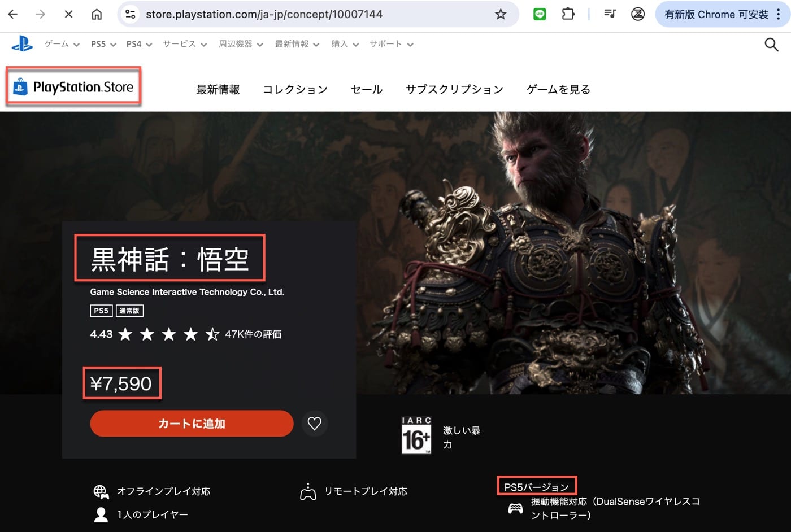791x532 pixels.
Task: Click the Remote Play controller icon
Action: (x=308, y=491)
